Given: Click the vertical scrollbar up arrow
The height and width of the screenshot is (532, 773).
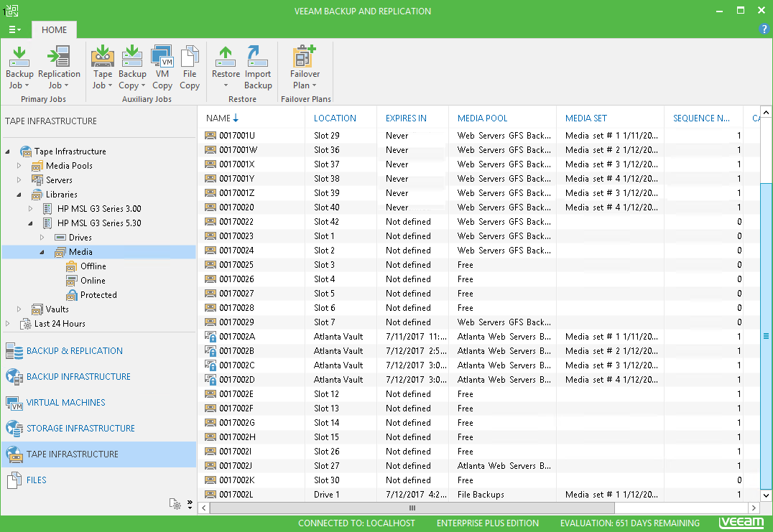Looking at the screenshot, I should pos(766,112).
